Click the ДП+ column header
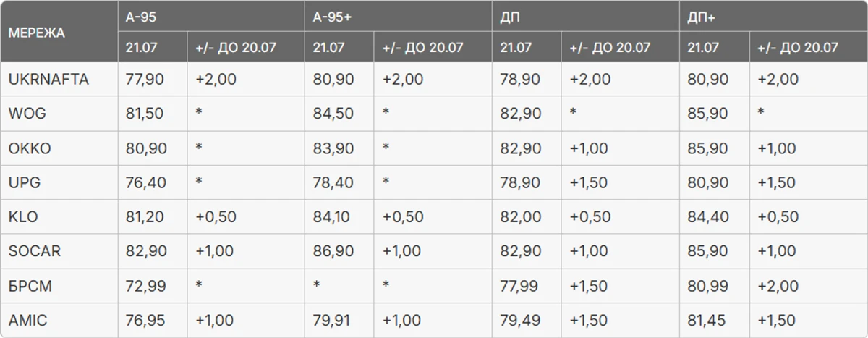 pos(702,17)
